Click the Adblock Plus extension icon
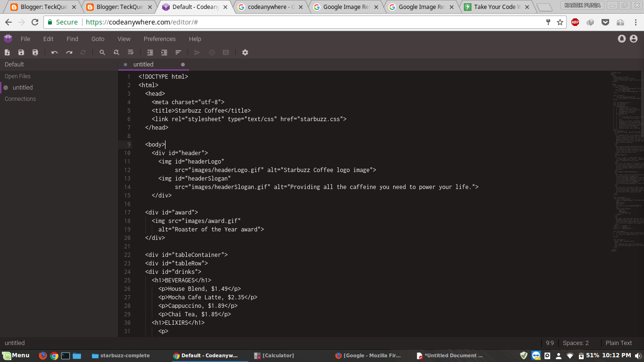644x362 pixels. (x=575, y=22)
